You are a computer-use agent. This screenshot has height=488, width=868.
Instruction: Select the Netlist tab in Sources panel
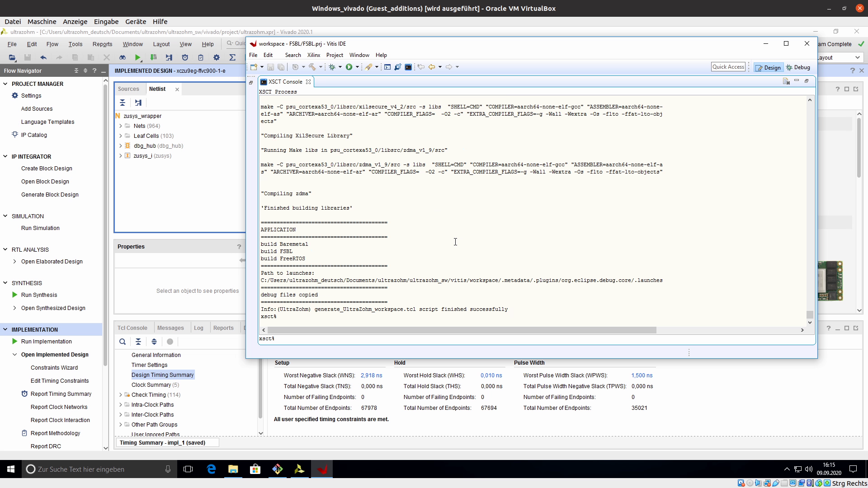pyautogui.click(x=157, y=89)
